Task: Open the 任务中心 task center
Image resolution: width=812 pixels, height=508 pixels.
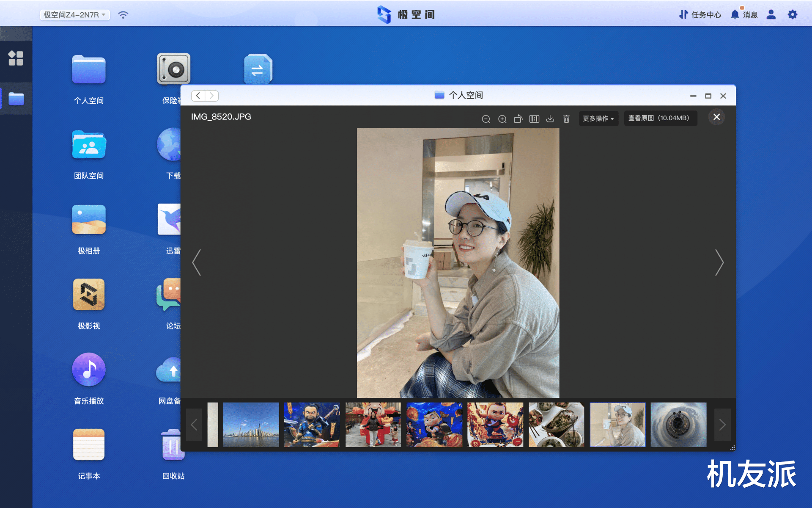Action: click(700, 14)
